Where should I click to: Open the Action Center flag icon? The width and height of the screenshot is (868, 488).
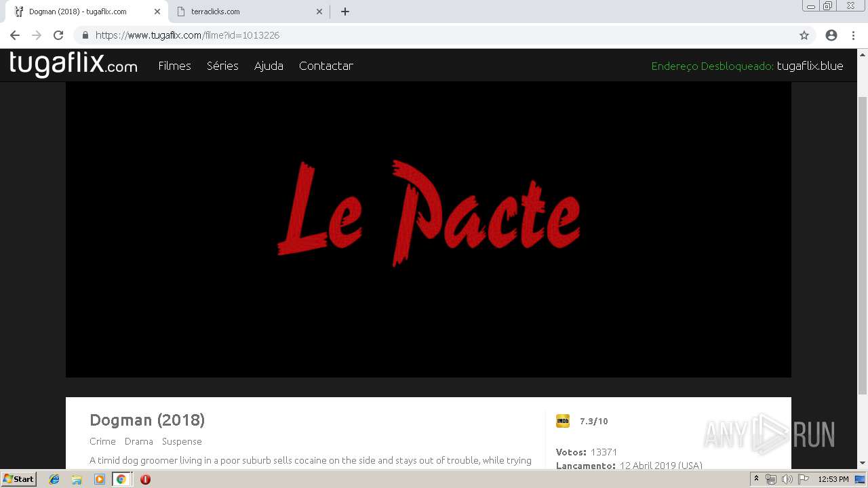tap(804, 479)
